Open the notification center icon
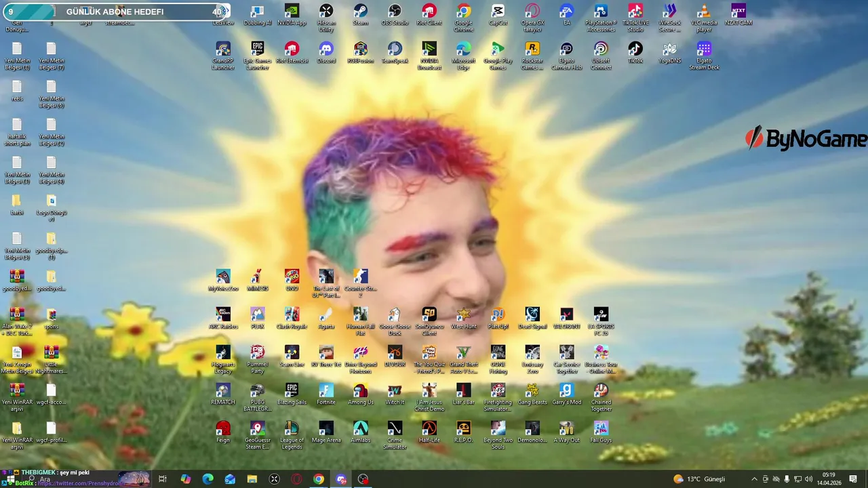The height and width of the screenshot is (488, 868). (853, 479)
